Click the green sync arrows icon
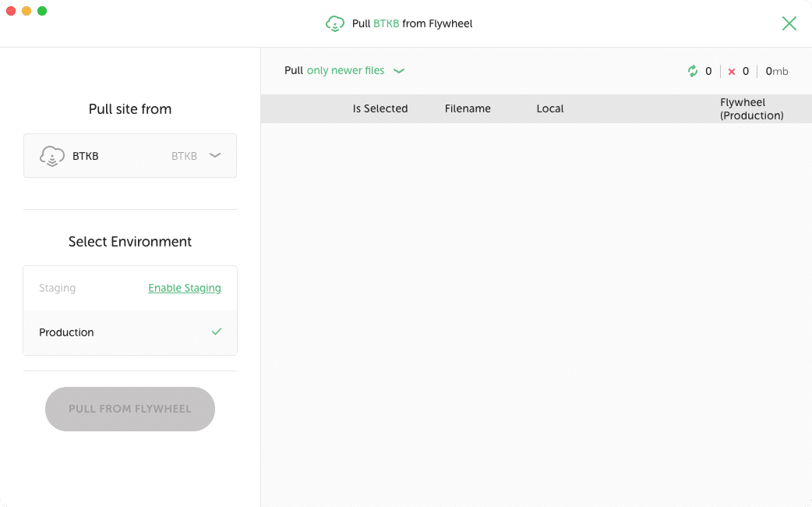812x507 pixels. click(x=693, y=71)
